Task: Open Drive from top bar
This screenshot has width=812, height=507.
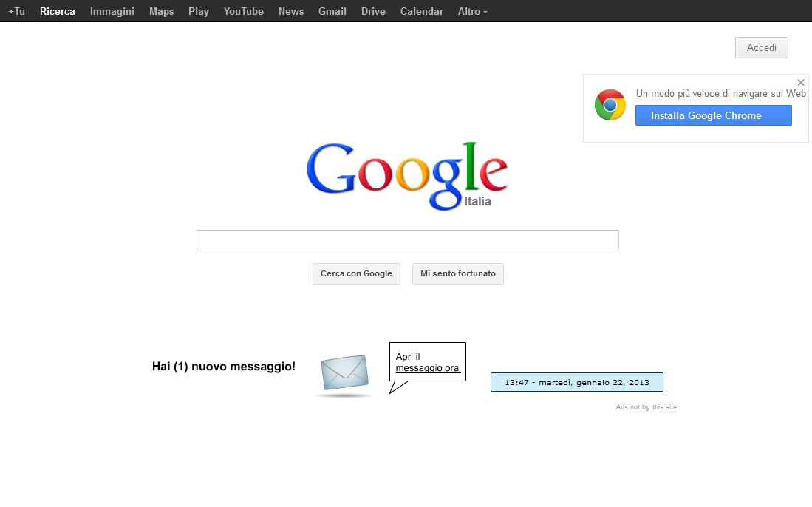Action: pyautogui.click(x=373, y=11)
